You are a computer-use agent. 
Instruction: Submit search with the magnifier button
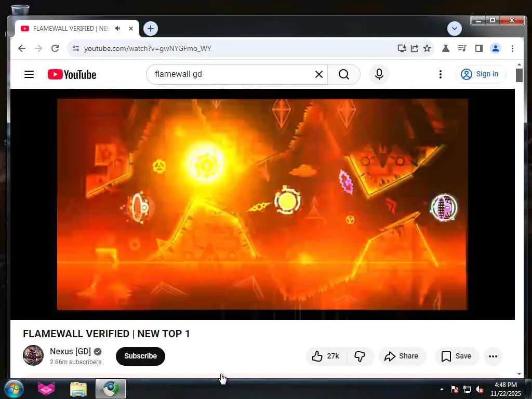[344, 74]
